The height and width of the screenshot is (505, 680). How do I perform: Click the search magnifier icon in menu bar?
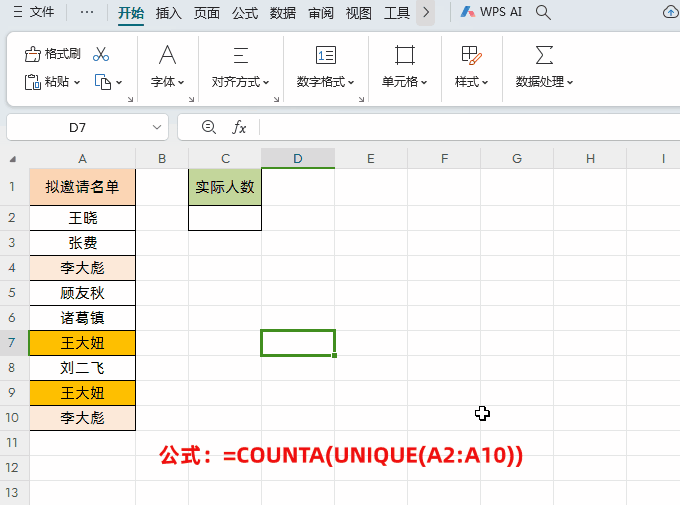tap(543, 13)
